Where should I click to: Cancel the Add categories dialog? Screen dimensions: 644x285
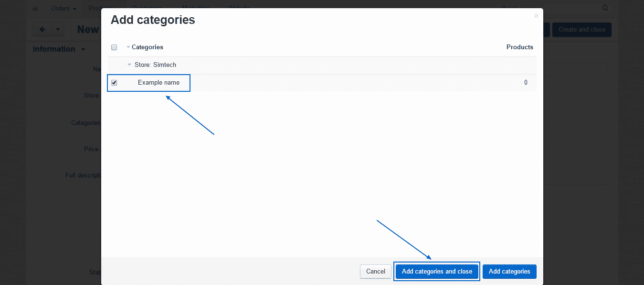[375, 271]
